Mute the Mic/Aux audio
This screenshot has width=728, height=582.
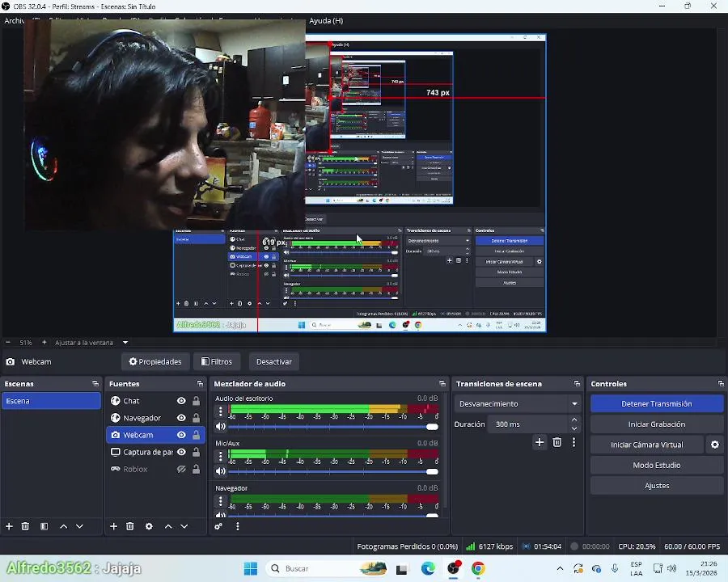coord(221,471)
